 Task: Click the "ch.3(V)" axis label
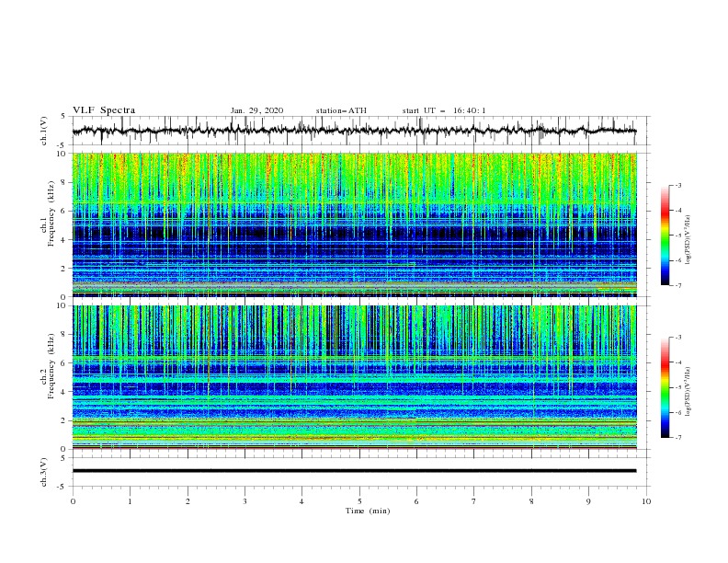tap(44, 472)
